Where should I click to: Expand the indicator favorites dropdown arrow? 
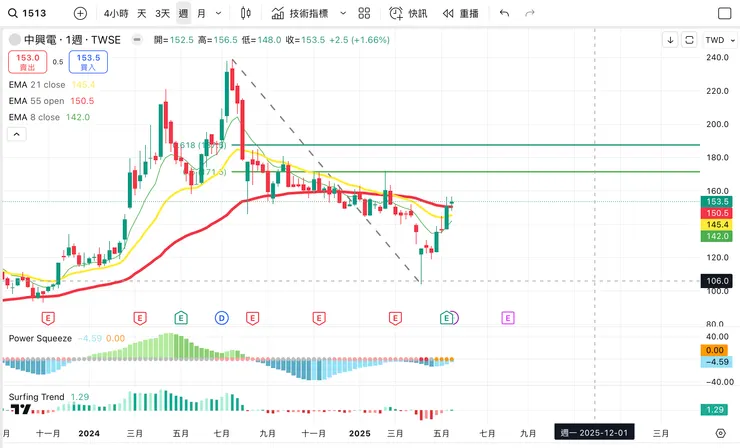click(343, 13)
